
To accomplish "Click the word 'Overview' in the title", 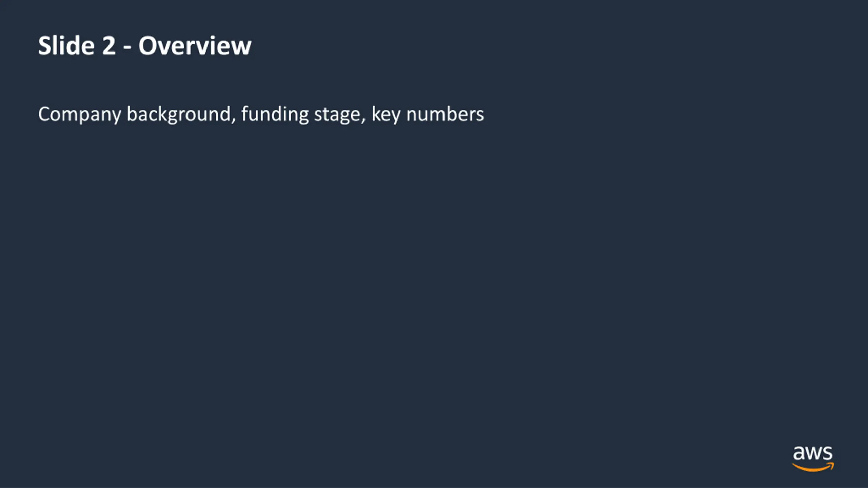I will pyautogui.click(x=195, y=45).
